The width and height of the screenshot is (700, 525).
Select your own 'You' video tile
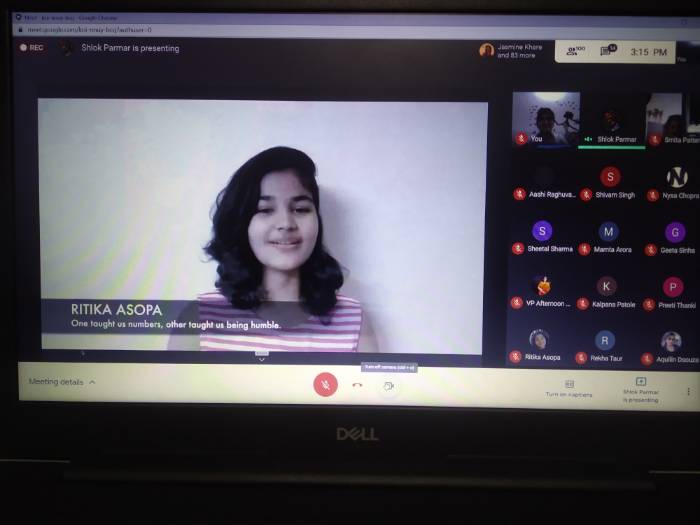click(546, 118)
